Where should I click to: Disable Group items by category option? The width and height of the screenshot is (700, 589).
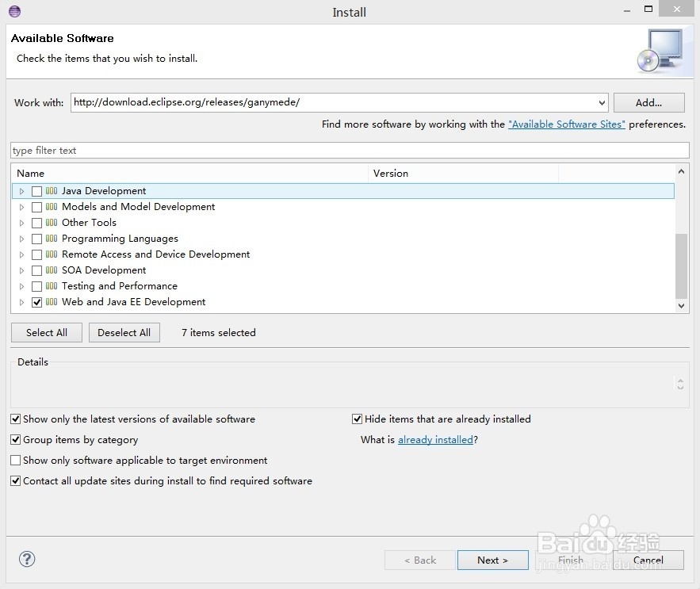16,440
